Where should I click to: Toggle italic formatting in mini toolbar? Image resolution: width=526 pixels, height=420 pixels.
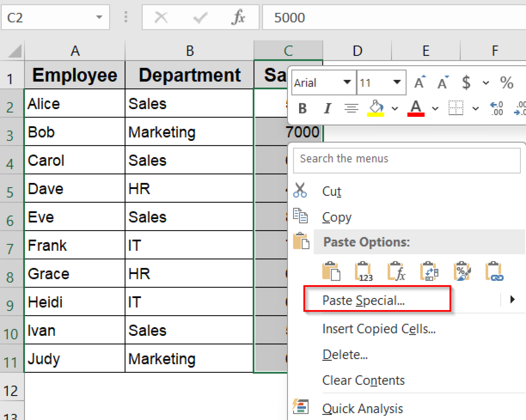tap(327, 108)
